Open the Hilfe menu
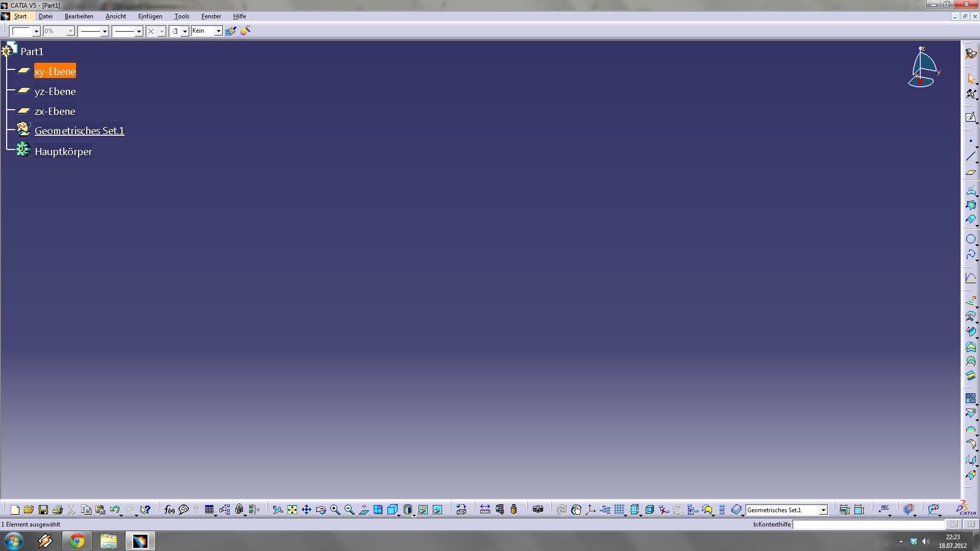980x551 pixels. click(239, 16)
